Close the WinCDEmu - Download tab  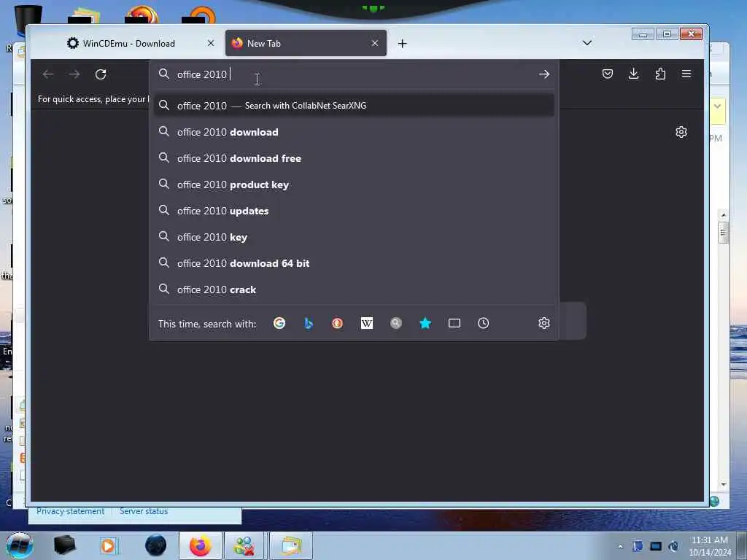click(x=211, y=43)
